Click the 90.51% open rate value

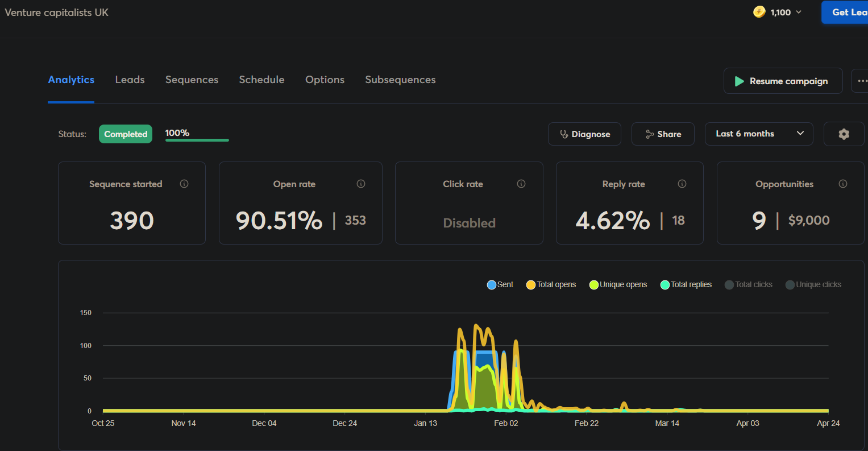pos(279,221)
